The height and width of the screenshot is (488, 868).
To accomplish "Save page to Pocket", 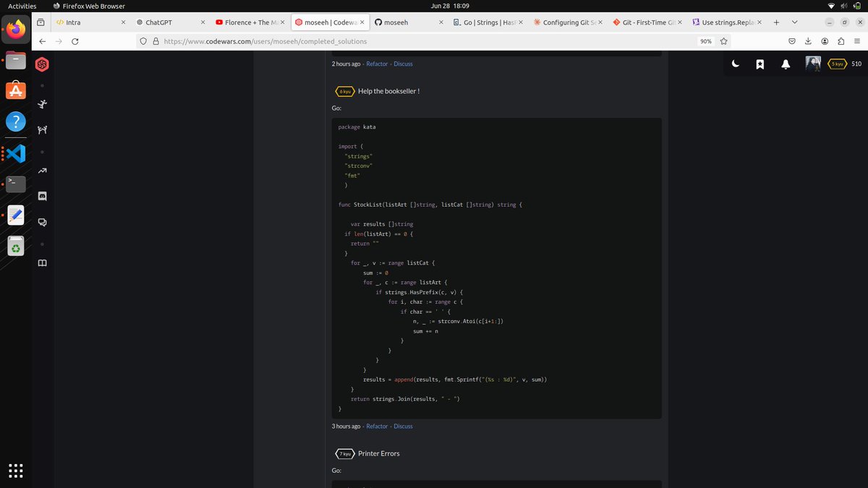I will point(791,41).
